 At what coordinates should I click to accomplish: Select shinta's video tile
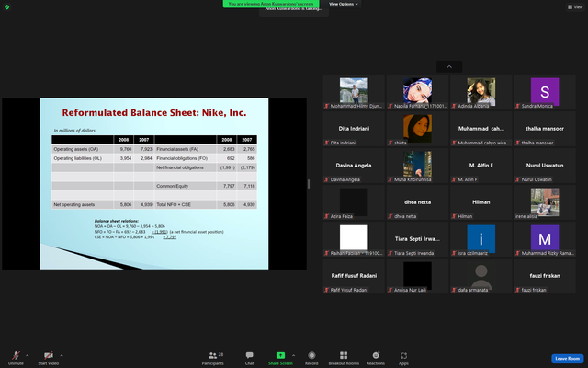[417, 129]
